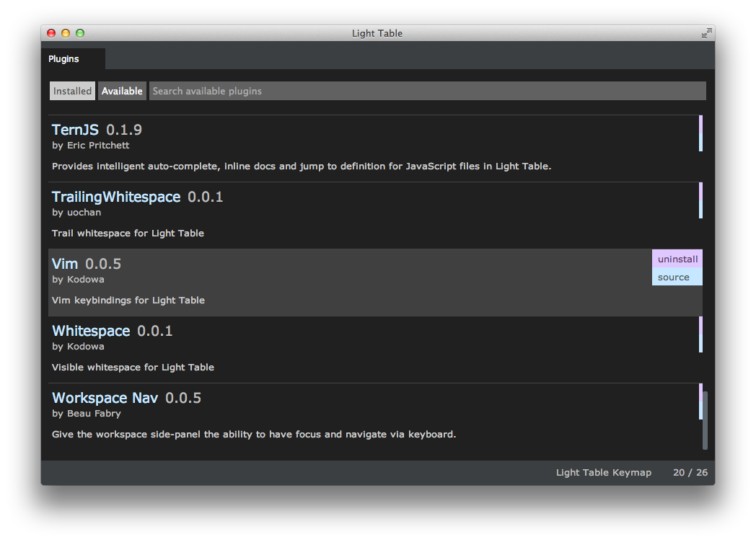Open source link for Vim plugin
The image size is (756, 542).
(677, 277)
